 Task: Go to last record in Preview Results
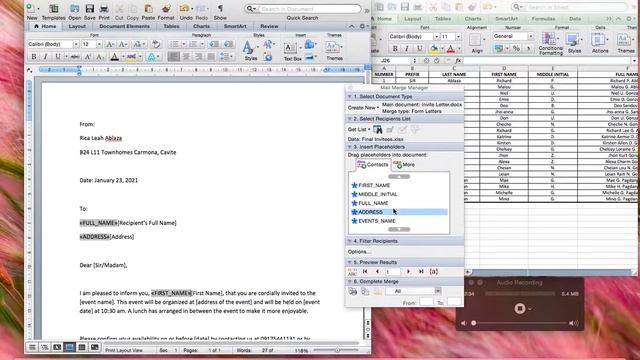[x=421, y=271]
